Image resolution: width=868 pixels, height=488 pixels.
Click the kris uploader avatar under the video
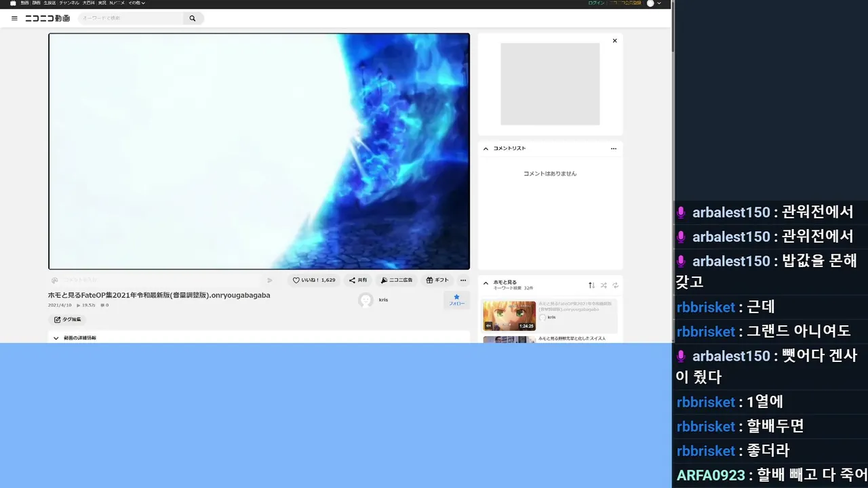[366, 300]
